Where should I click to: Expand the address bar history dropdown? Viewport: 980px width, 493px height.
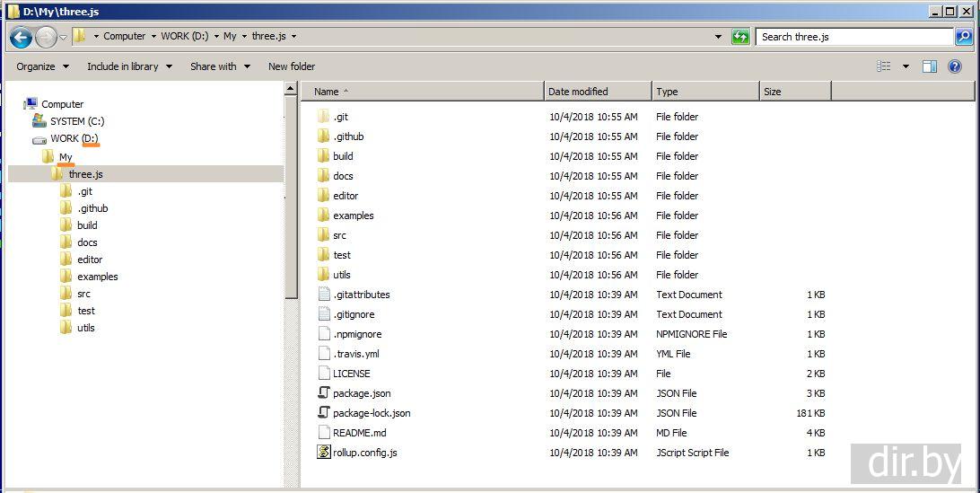click(718, 37)
